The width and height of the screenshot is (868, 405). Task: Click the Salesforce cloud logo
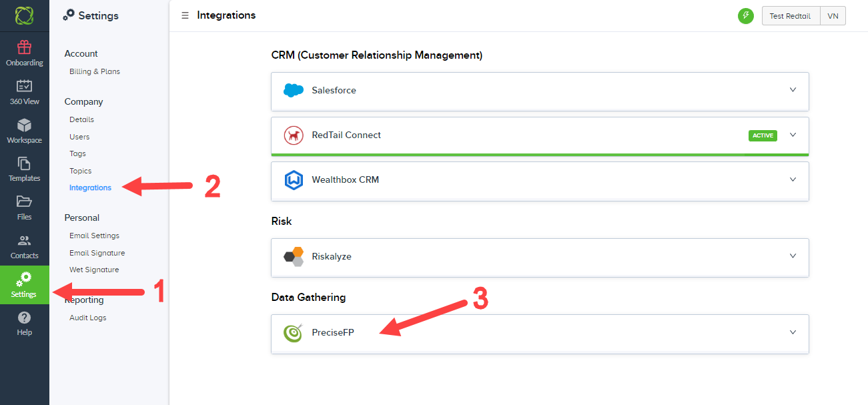[x=294, y=90]
